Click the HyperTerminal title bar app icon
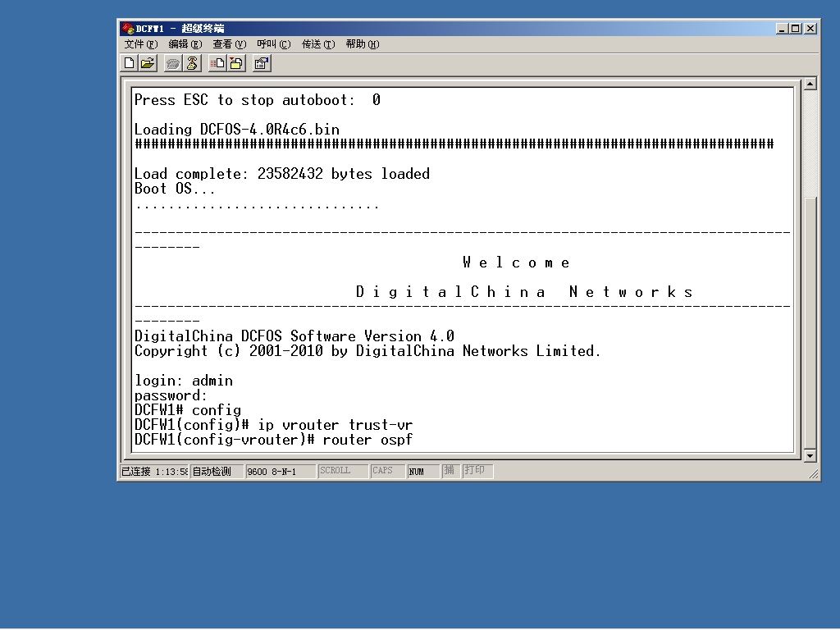 (127, 28)
